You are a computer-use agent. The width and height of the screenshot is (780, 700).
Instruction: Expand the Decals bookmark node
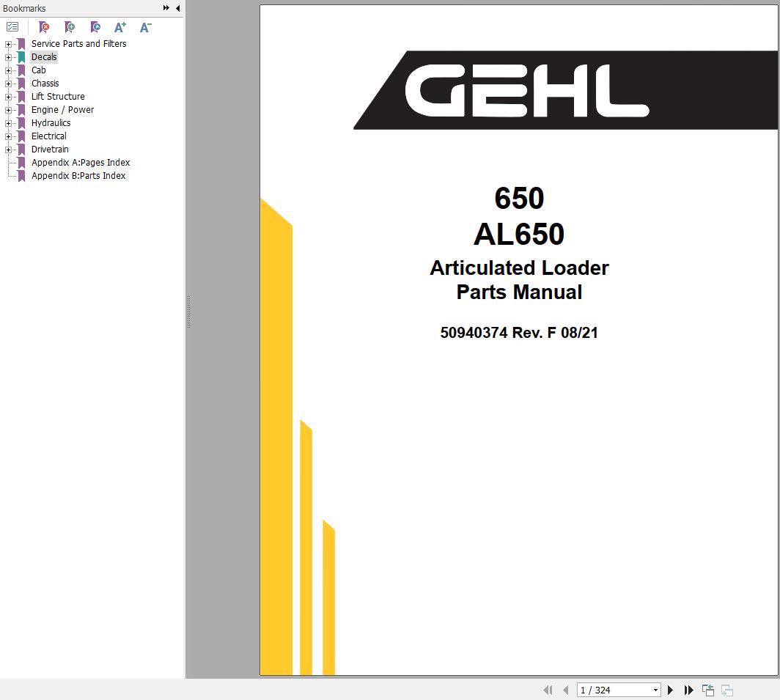[x=8, y=58]
